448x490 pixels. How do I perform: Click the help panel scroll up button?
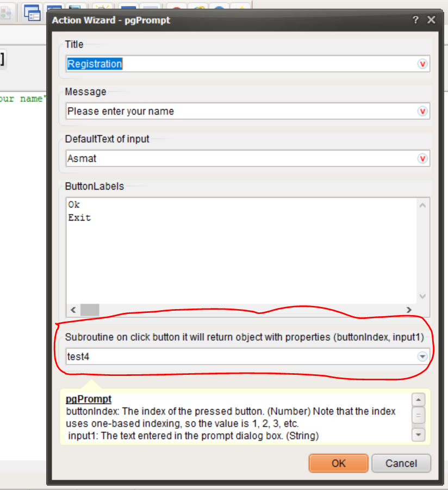point(419,400)
